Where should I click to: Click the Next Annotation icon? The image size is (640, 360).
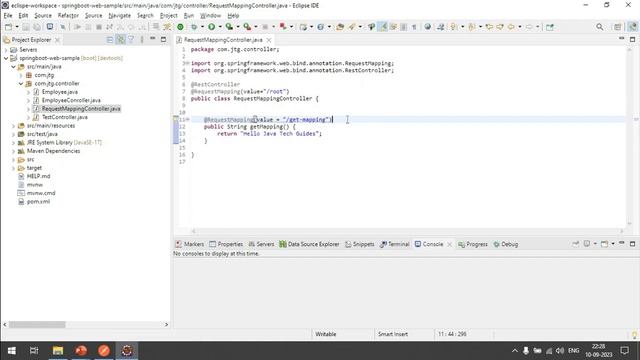coord(454,27)
